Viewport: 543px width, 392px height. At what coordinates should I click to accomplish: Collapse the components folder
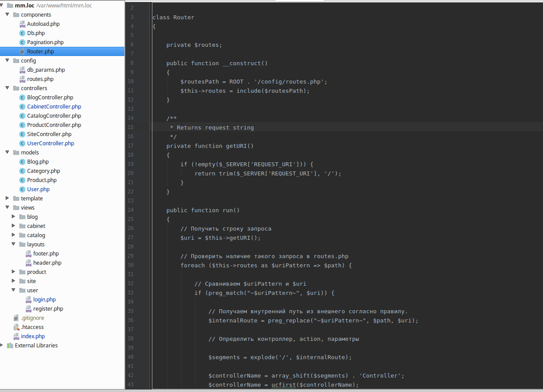7,15
